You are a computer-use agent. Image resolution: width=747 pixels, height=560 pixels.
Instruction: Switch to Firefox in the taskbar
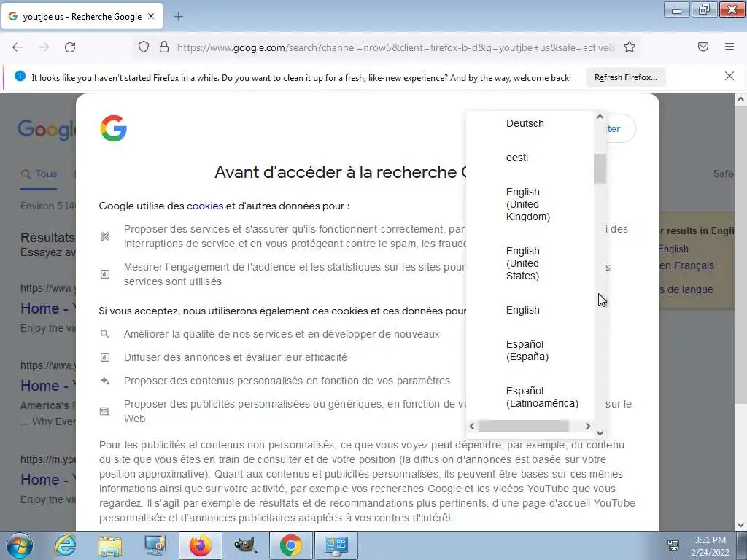coord(201,545)
